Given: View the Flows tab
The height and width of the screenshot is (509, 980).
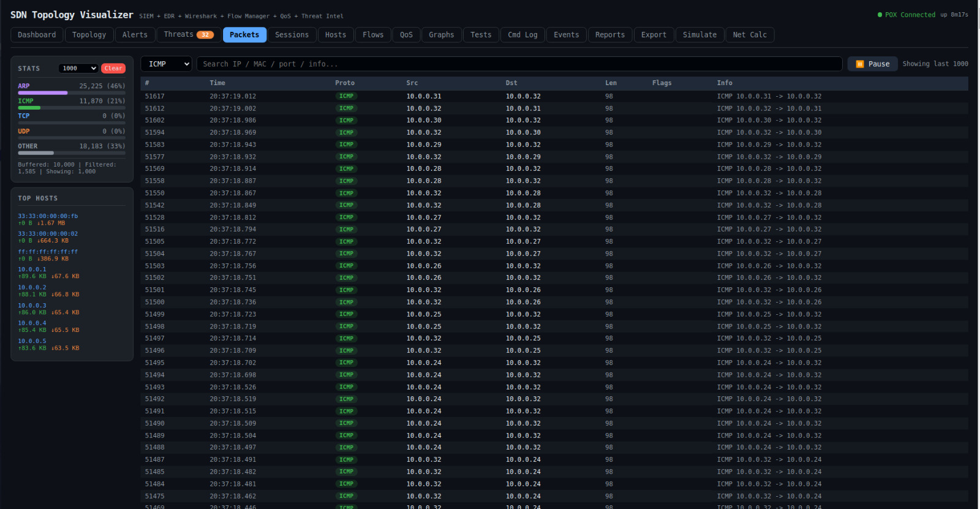Looking at the screenshot, I should (373, 35).
